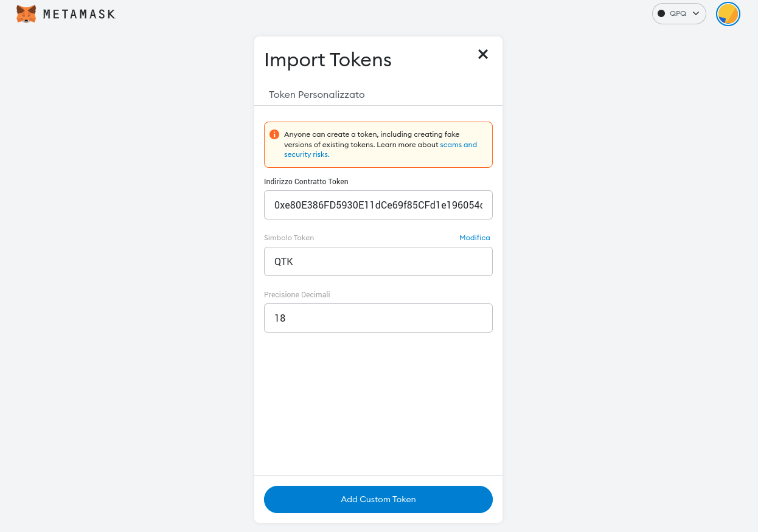The image size is (758, 532).
Task: Click the black network dot icon
Action: click(661, 13)
